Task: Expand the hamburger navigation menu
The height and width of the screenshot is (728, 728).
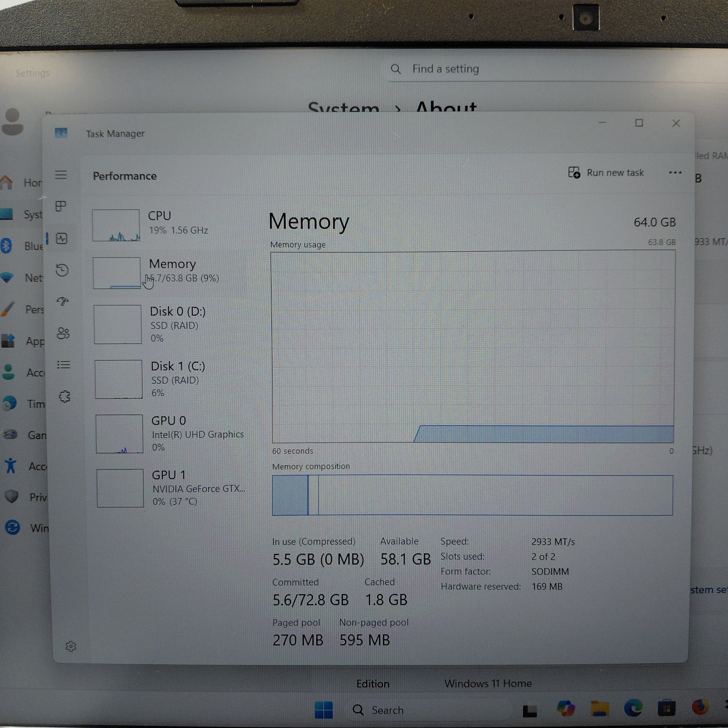Action: [61, 175]
